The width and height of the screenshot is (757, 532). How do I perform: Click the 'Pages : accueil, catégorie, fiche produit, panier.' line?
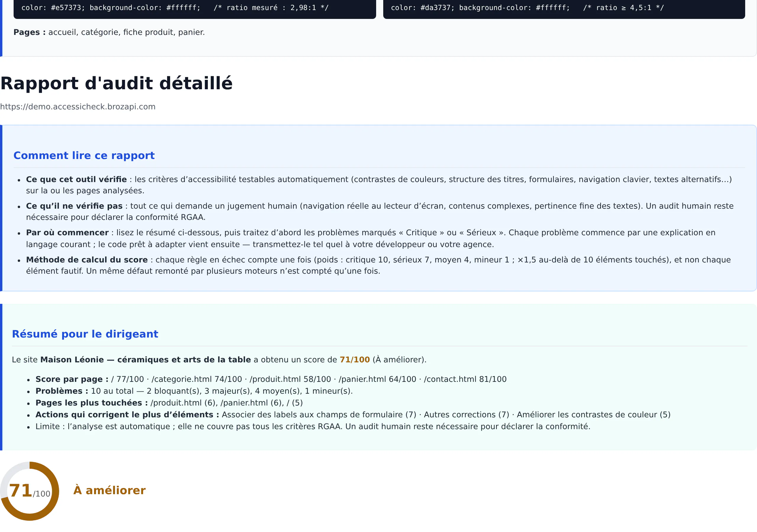(x=109, y=32)
